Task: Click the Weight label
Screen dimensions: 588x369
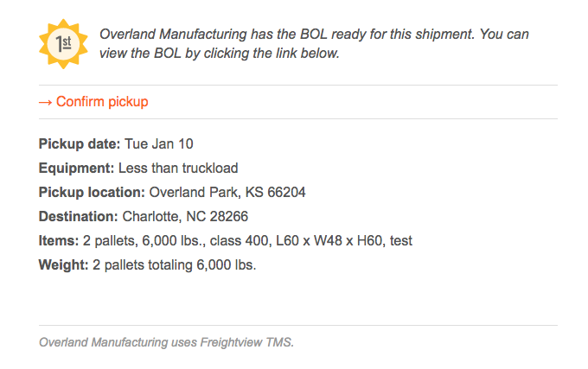Action: pos(63,264)
